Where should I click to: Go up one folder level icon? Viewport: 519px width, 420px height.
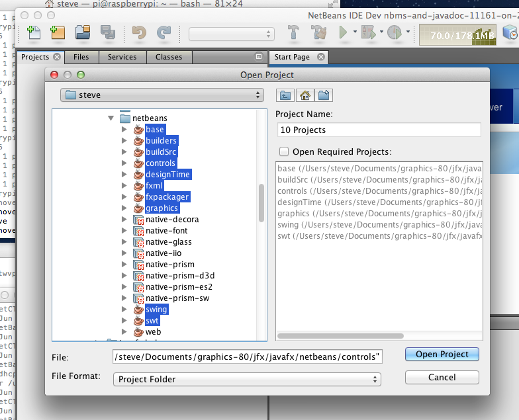(285, 95)
